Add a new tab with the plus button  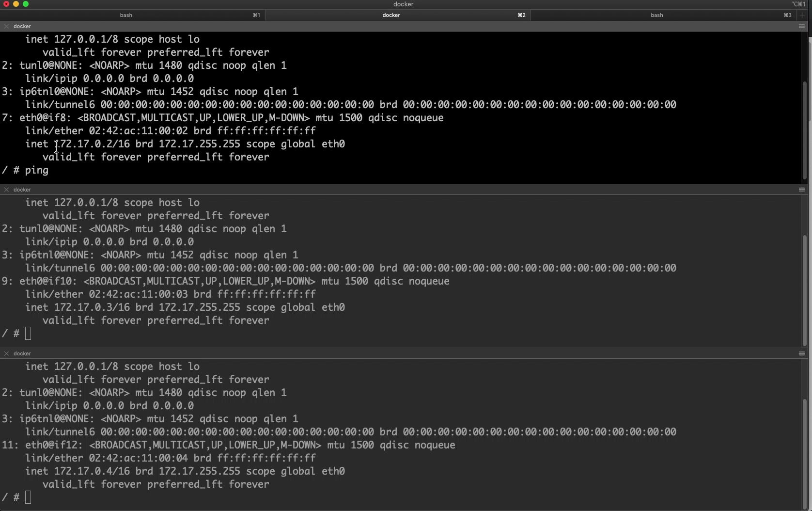pos(802,15)
